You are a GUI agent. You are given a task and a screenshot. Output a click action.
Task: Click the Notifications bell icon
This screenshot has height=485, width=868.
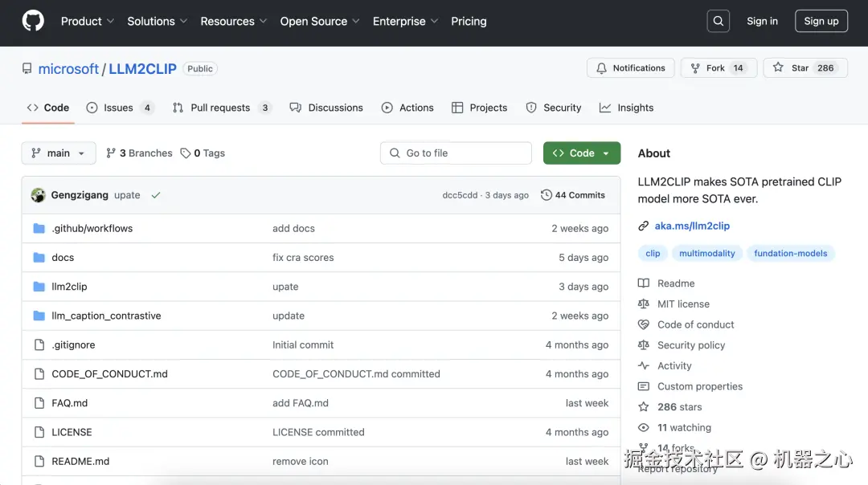point(601,68)
